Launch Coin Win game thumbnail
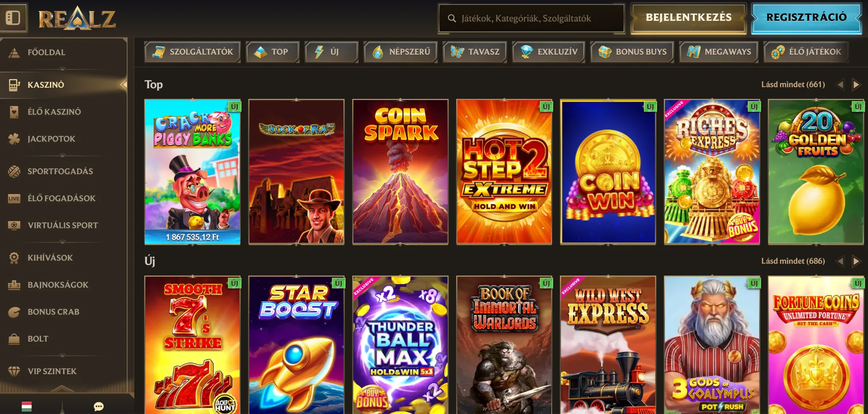 [x=608, y=172]
